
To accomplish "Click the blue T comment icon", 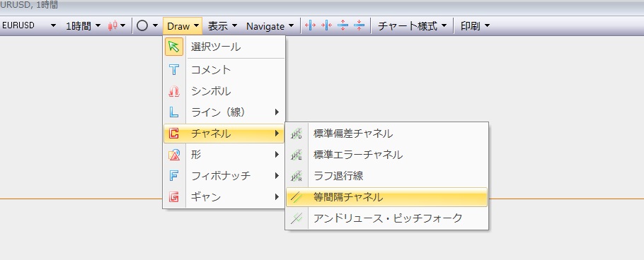I will tap(174, 70).
